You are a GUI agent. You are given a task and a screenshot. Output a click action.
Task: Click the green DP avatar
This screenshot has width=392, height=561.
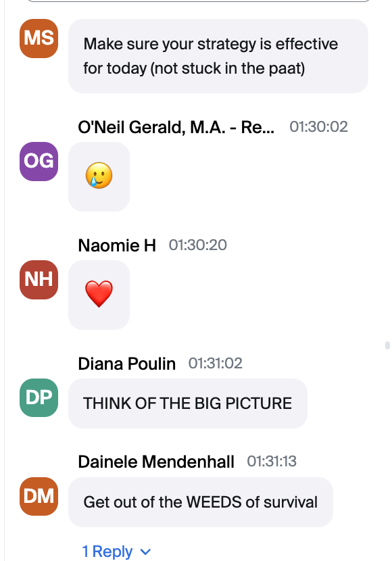click(39, 398)
